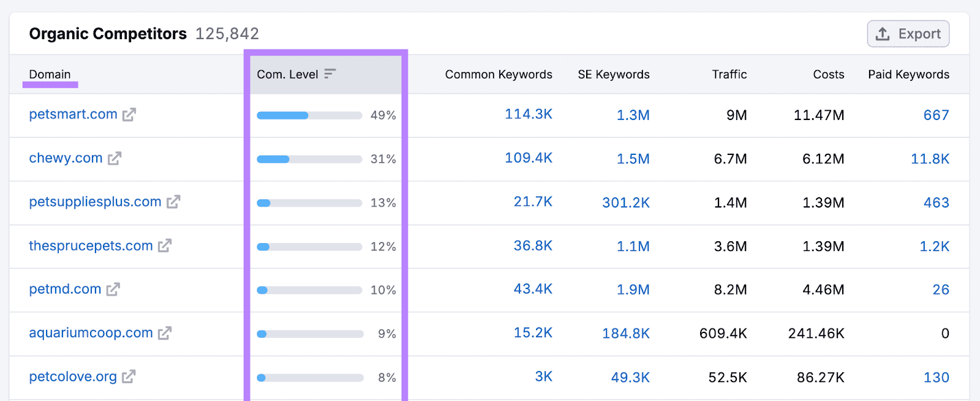The height and width of the screenshot is (401, 980).
Task: Open petsmart.com external link icon
Action: coord(129,114)
